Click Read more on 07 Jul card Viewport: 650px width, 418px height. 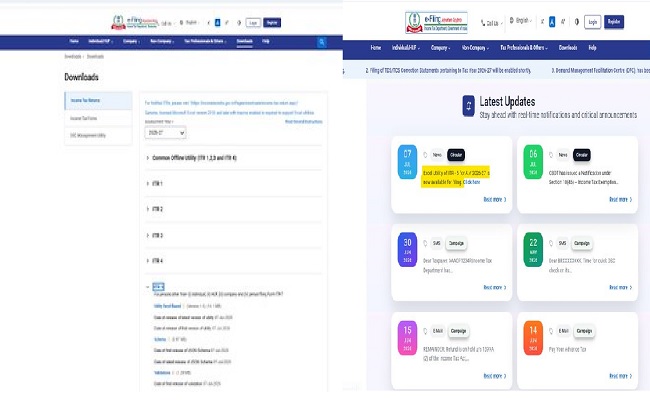point(495,199)
